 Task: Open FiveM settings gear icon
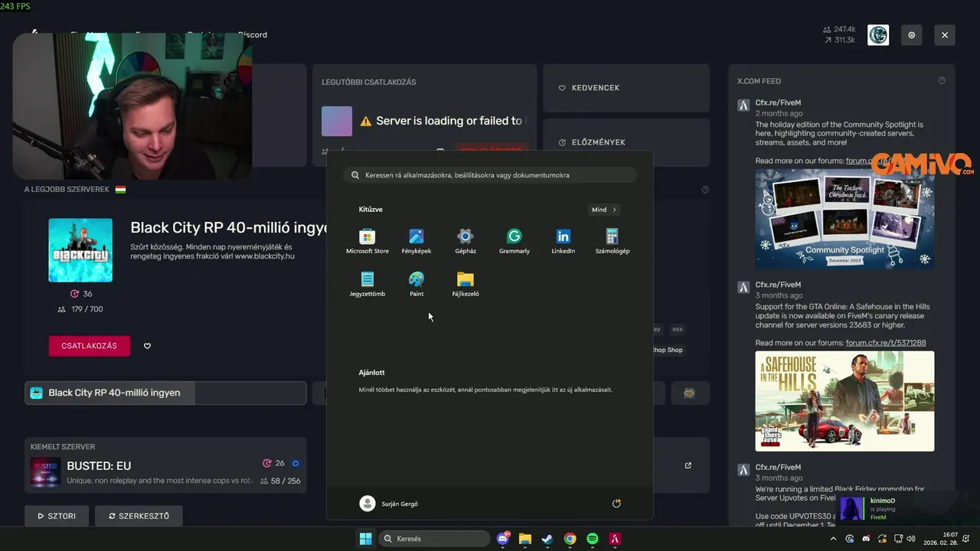912,35
